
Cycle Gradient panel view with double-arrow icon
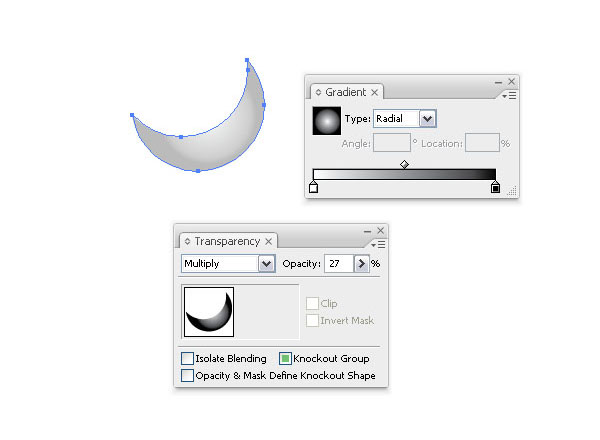pyautogui.click(x=318, y=92)
